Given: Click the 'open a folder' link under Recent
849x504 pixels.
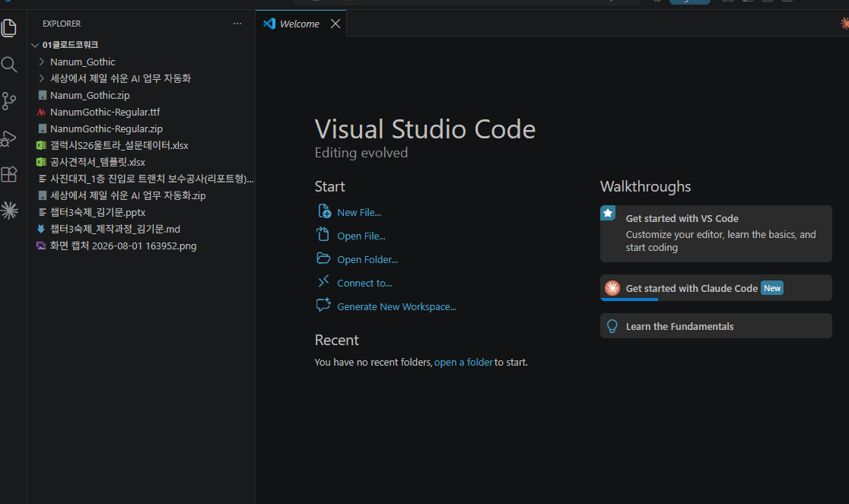Looking at the screenshot, I should click(463, 363).
